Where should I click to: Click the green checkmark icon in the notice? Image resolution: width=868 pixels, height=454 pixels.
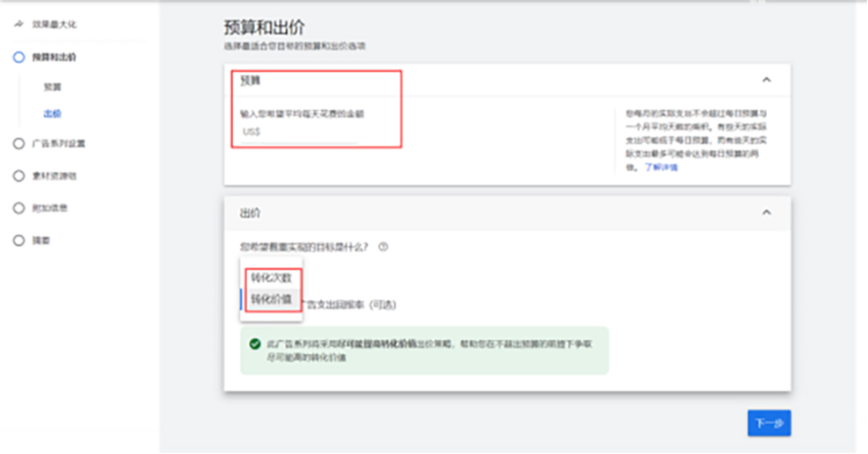point(254,343)
